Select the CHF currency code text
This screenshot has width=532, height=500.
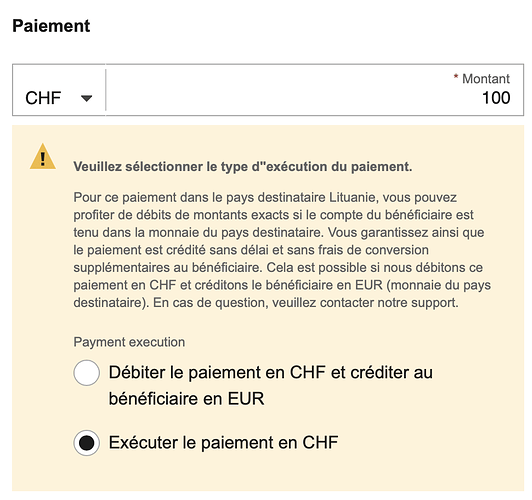[43, 98]
